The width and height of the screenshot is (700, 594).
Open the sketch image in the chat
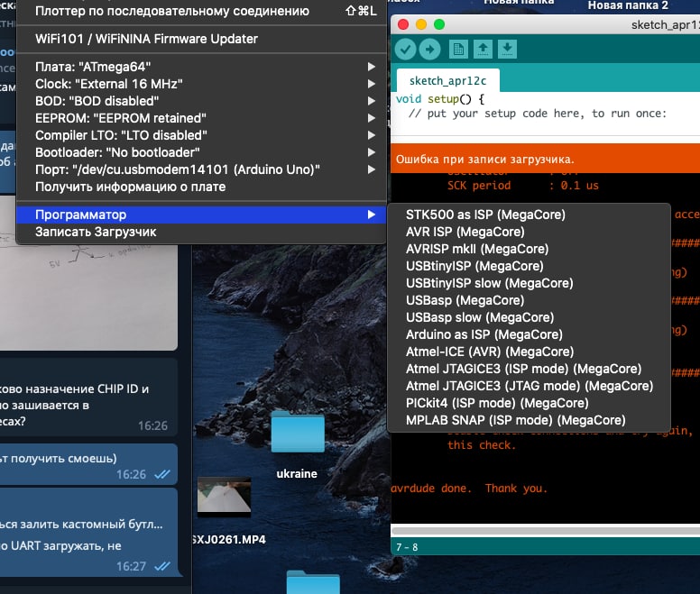point(88,273)
